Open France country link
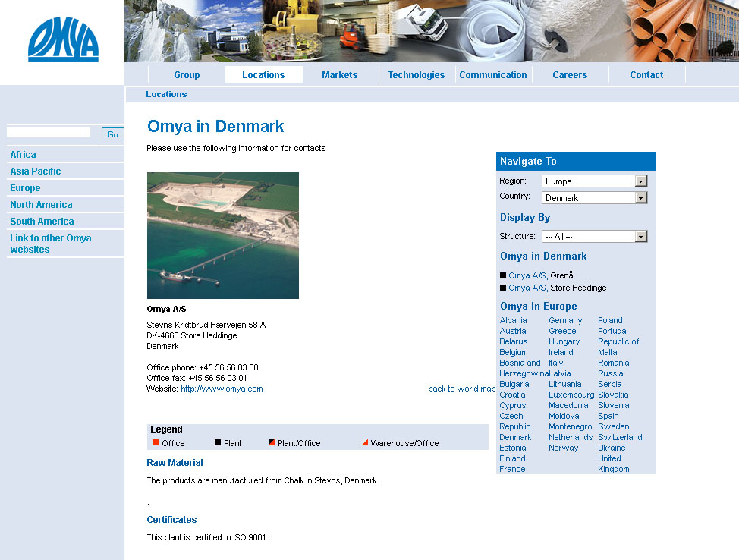The image size is (739, 560). click(x=512, y=469)
